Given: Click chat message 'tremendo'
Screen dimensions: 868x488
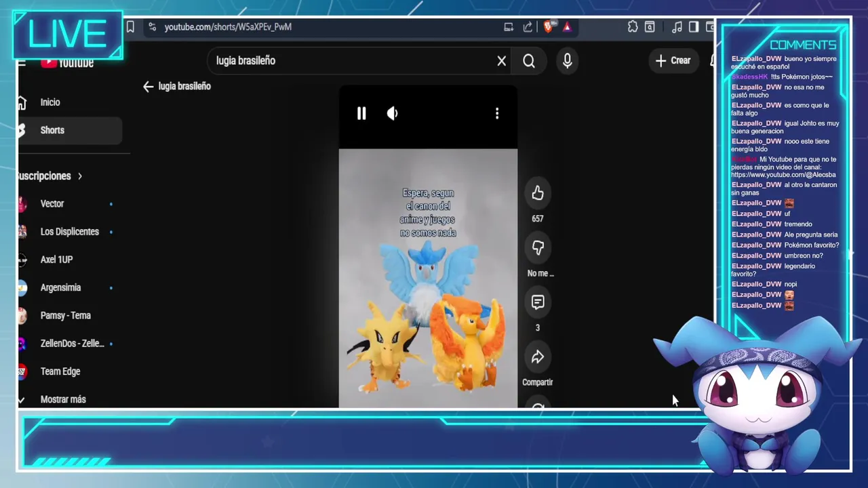Looking at the screenshot, I should tap(798, 224).
